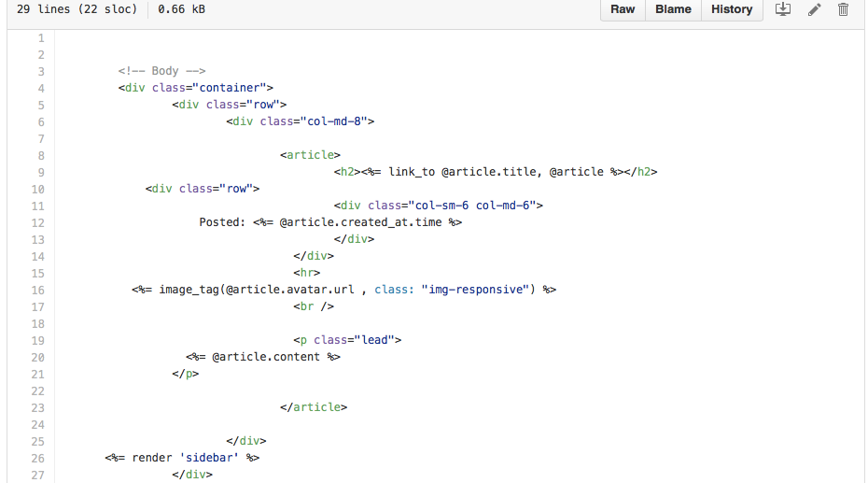Click the '29 lines (22 sloc)' info
This screenshot has width=868, height=483.
click(77, 8)
